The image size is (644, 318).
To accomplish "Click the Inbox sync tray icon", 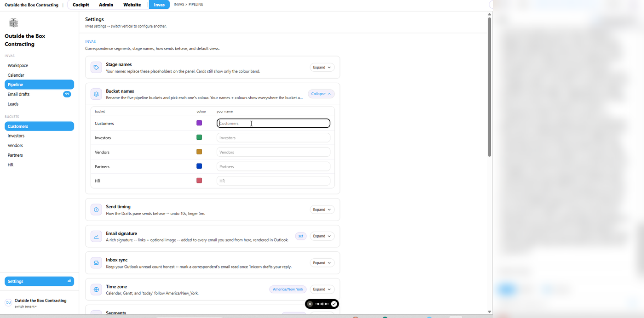I will coord(96,263).
